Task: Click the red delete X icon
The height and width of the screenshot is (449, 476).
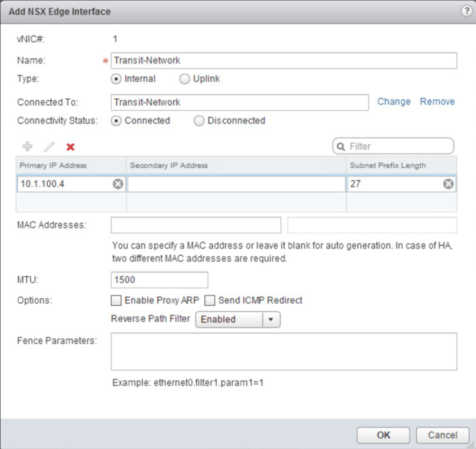Action: click(x=70, y=147)
